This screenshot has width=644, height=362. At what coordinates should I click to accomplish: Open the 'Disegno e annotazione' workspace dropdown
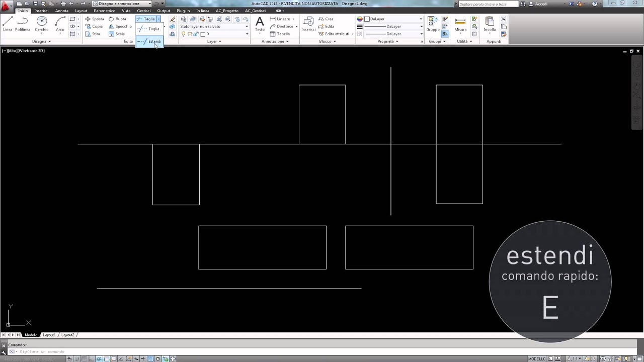coord(122,4)
